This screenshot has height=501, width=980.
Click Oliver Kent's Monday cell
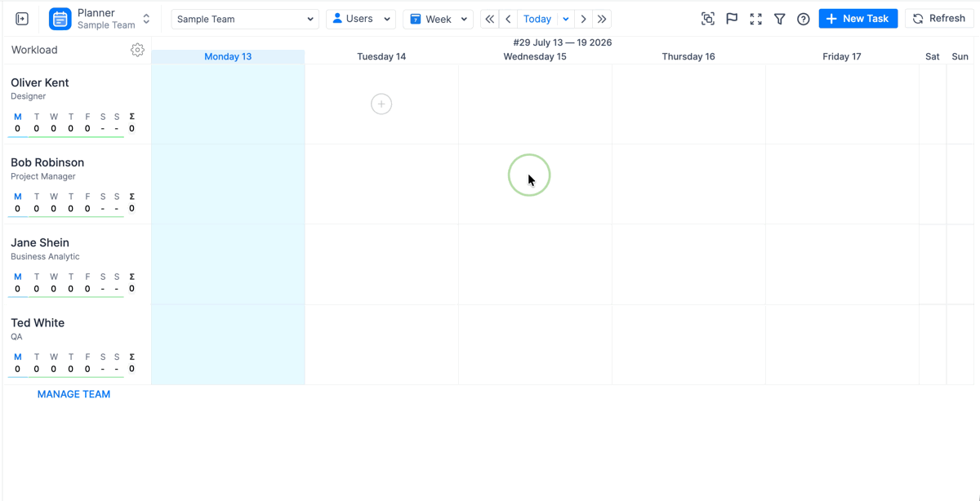(x=228, y=104)
